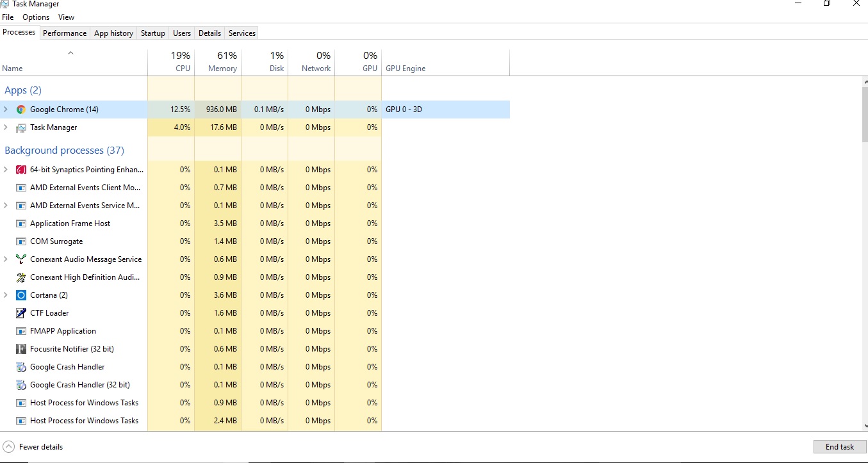This screenshot has width=868, height=463.
Task: Switch to the Services tab
Action: 242,33
